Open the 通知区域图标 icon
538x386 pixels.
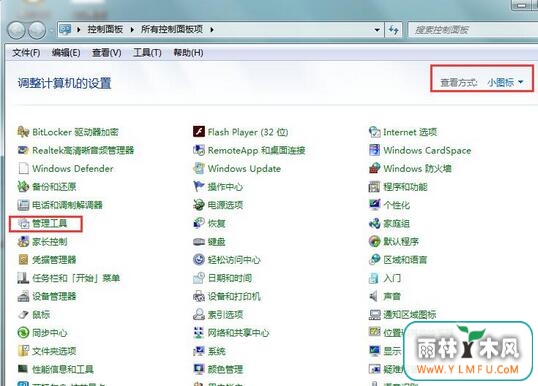tap(375, 314)
